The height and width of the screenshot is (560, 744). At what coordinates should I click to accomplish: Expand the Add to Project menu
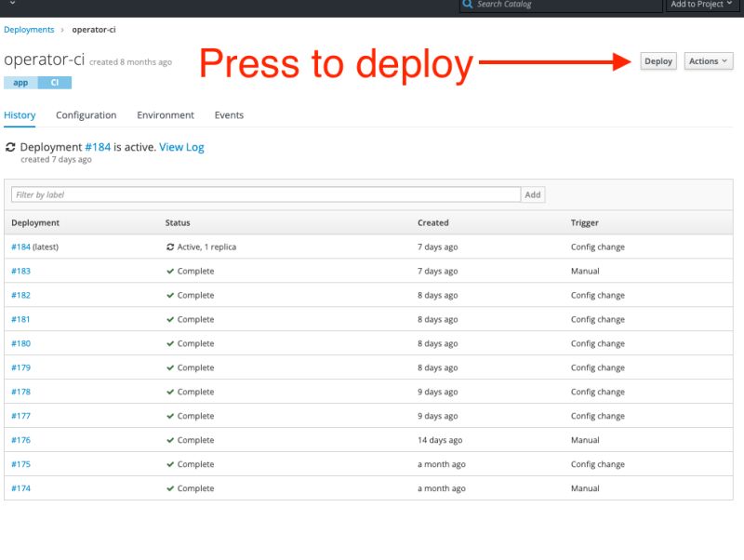[x=702, y=5]
